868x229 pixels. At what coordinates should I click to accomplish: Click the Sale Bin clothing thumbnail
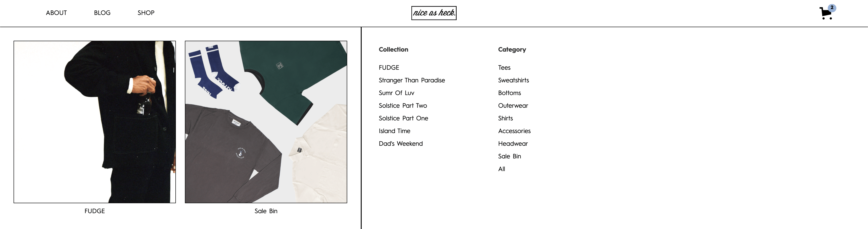[266, 122]
